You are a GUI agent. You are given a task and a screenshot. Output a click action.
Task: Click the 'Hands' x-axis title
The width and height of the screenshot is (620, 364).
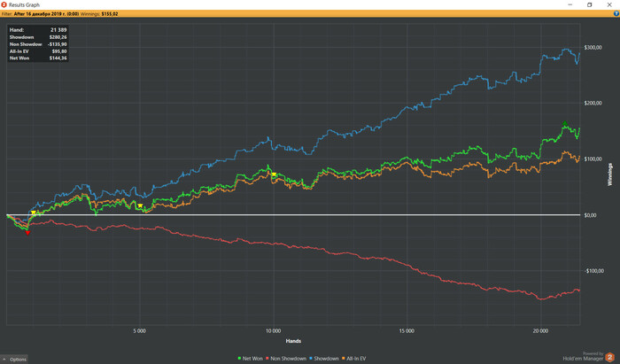tap(293, 341)
